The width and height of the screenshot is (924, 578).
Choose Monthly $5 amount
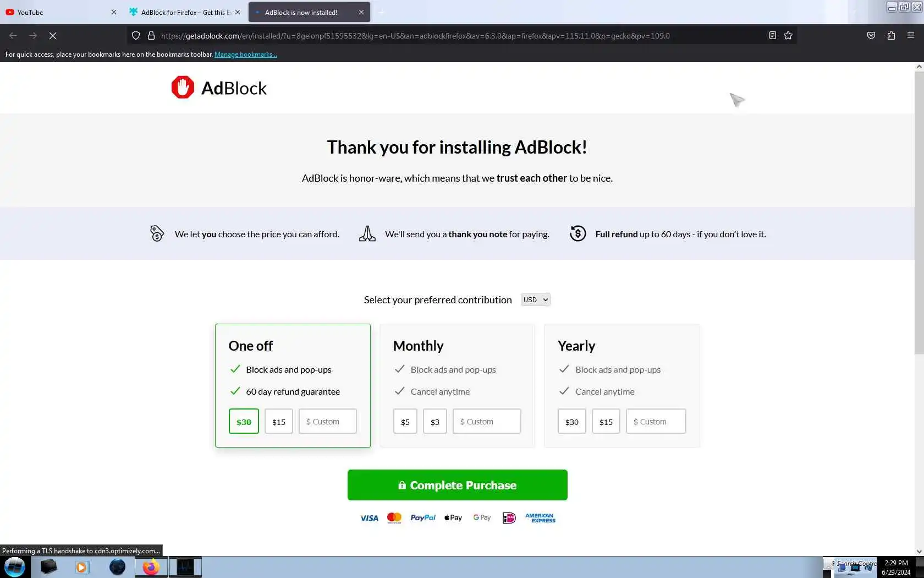click(405, 422)
